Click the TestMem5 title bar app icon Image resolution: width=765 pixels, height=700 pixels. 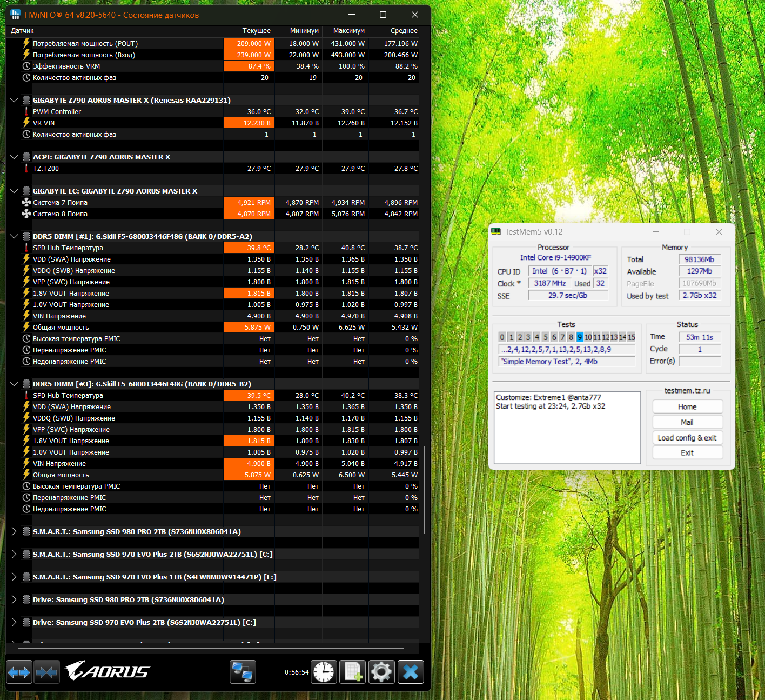pyautogui.click(x=496, y=231)
